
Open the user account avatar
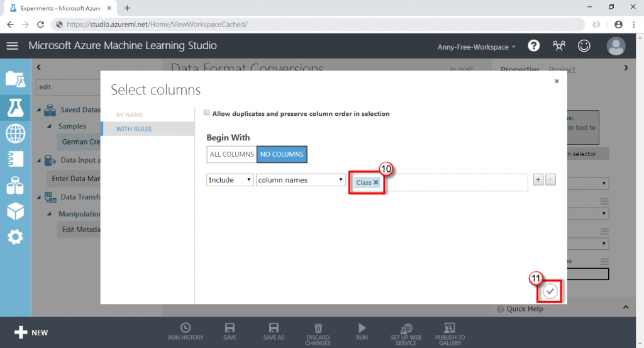616,46
